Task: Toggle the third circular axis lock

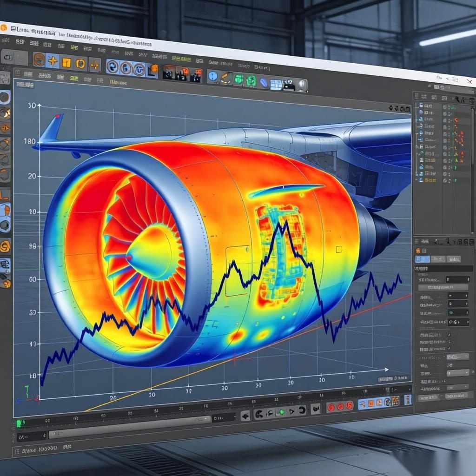Action: 139,70
